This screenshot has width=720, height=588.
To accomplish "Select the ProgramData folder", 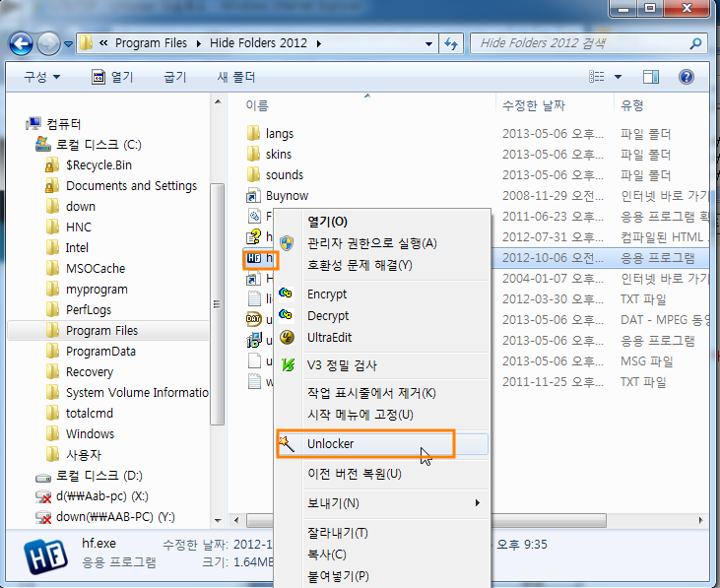I will (91, 352).
